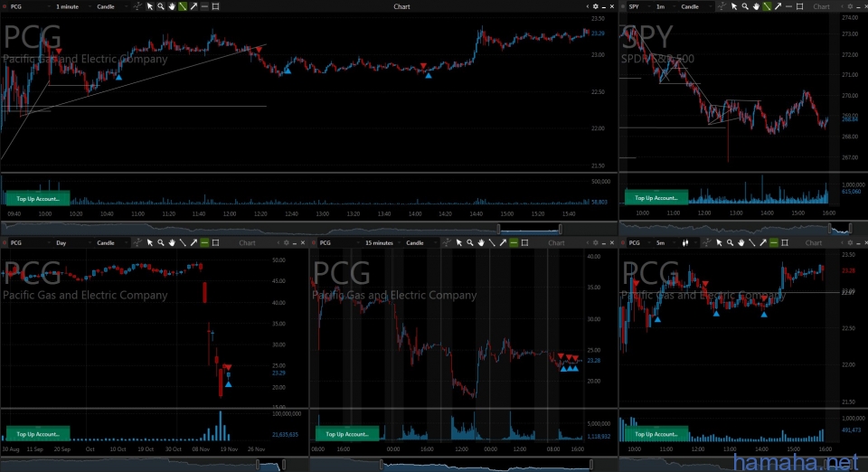Click the Chart title of the PCG Day panel
The height and width of the screenshot is (472, 868).
[x=247, y=243]
